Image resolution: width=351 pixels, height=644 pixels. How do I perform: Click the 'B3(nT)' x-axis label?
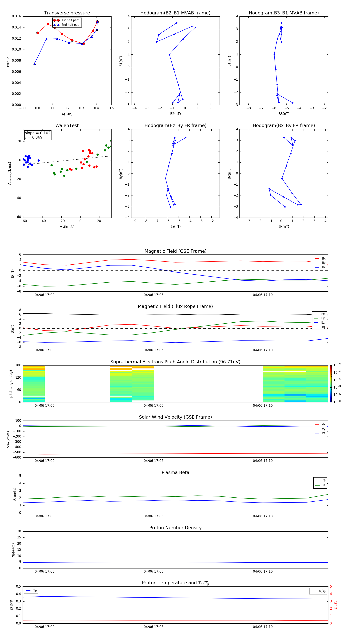click(284, 114)
